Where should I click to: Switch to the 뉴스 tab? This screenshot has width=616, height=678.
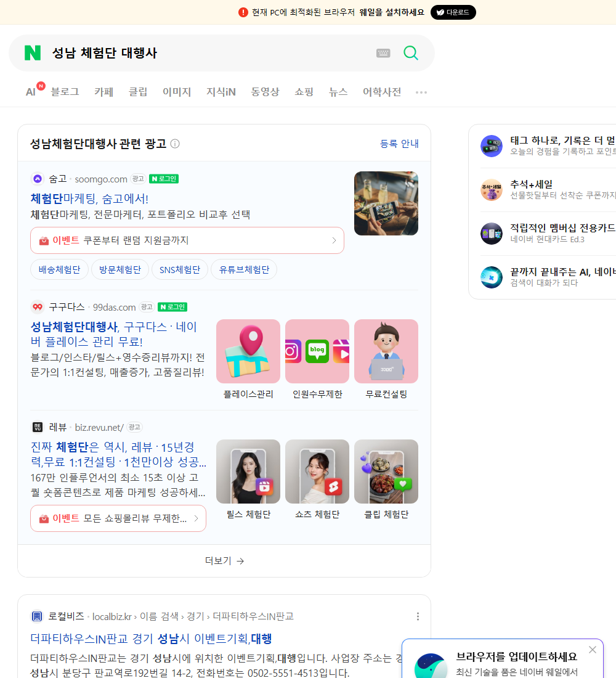[x=338, y=92]
